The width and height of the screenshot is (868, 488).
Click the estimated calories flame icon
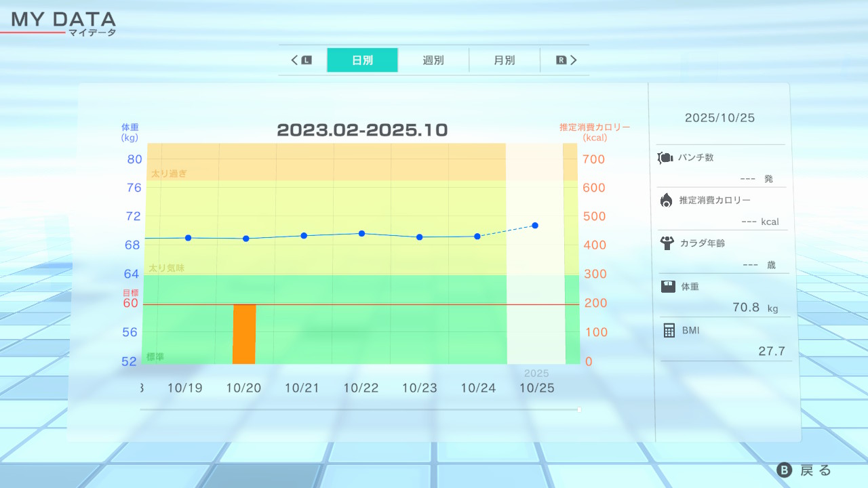(666, 200)
